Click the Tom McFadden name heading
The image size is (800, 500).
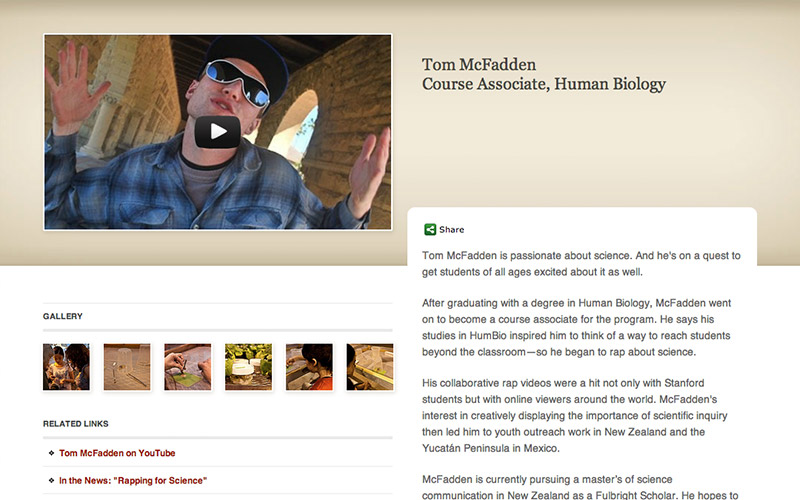click(x=479, y=65)
